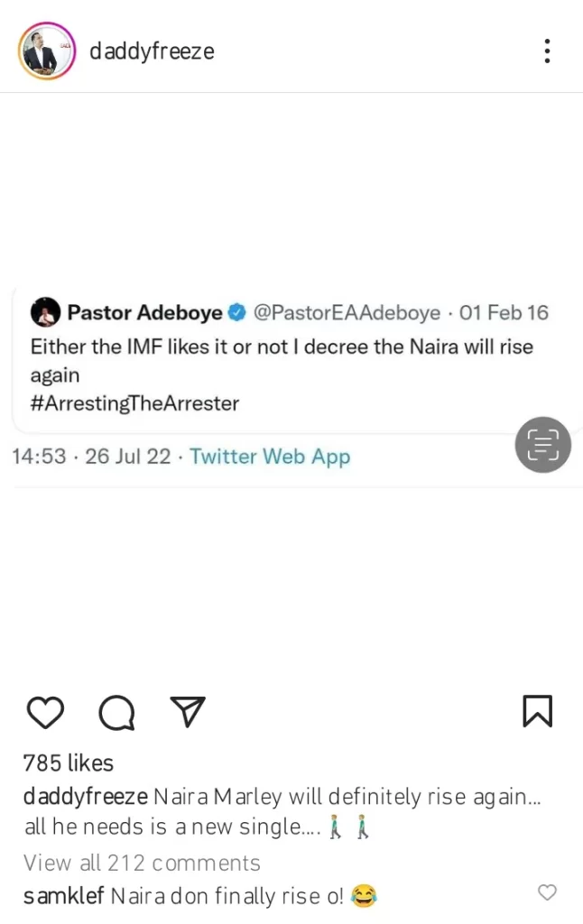Like the post with the heart icon

pyautogui.click(x=44, y=713)
